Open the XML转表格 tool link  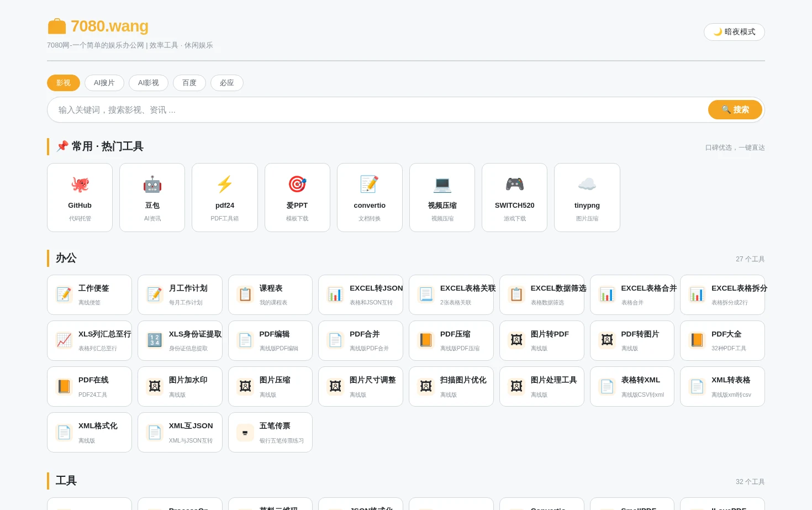(723, 387)
